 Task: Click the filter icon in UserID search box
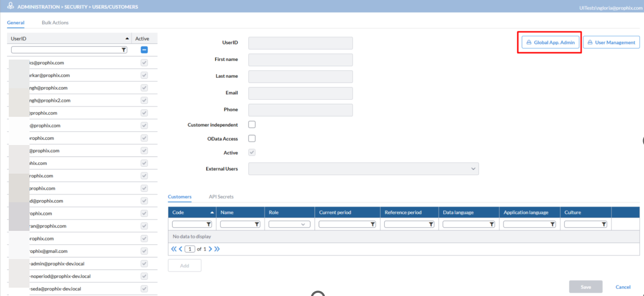point(124,50)
